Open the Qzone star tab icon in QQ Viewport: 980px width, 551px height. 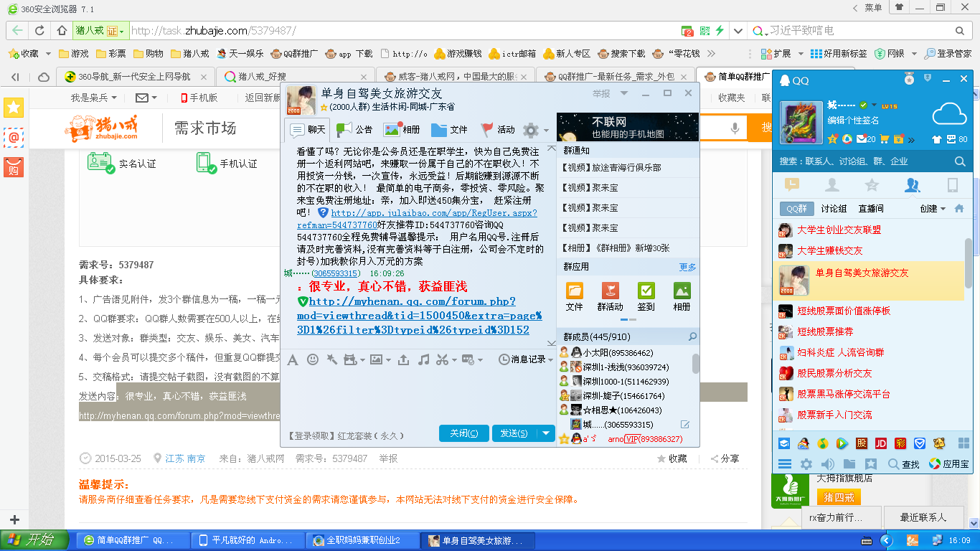(x=872, y=185)
